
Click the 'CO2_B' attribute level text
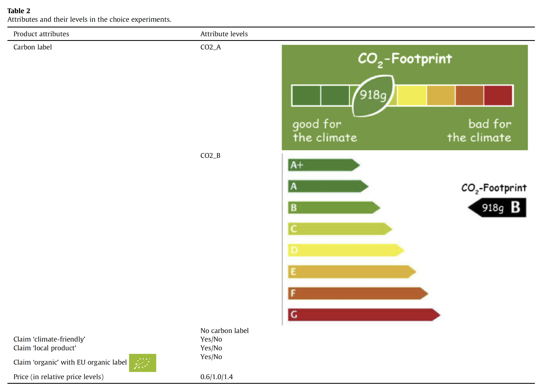pos(210,156)
